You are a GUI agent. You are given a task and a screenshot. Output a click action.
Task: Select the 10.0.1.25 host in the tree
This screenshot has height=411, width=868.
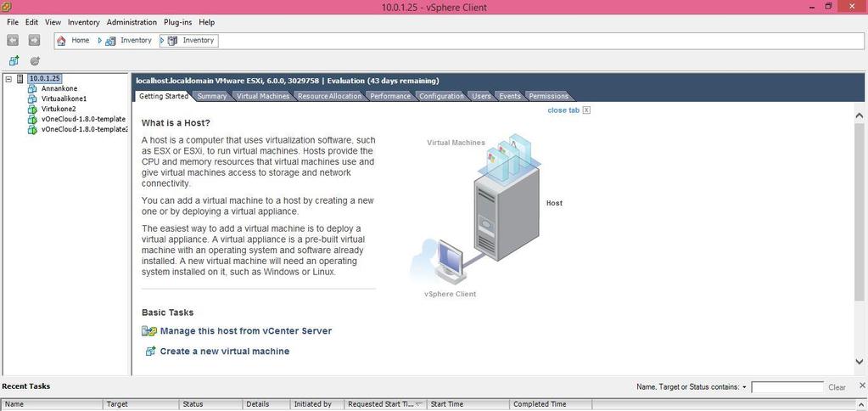click(44, 79)
